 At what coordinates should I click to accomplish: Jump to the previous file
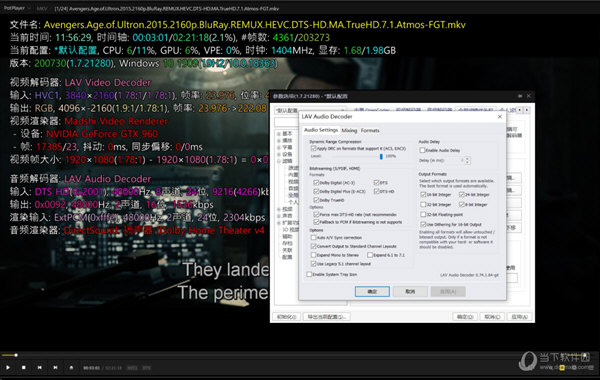[x=40, y=367]
